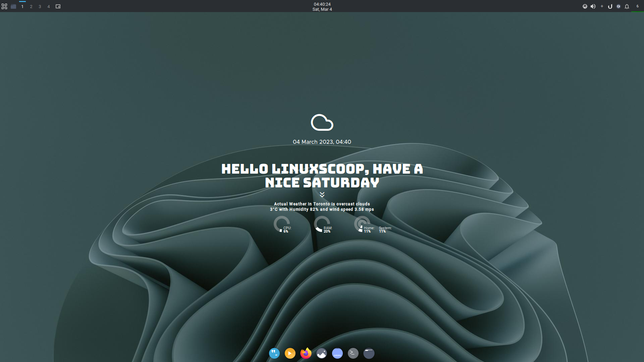Click the Hello Linuxscoop greeting text
This screenshot has height=362, width=644.
322,176
